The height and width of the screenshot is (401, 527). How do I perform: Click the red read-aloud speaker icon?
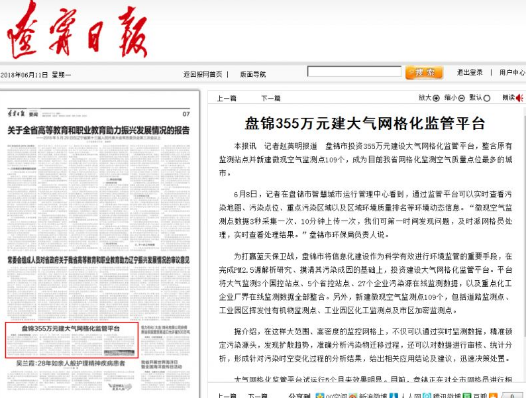520,98
